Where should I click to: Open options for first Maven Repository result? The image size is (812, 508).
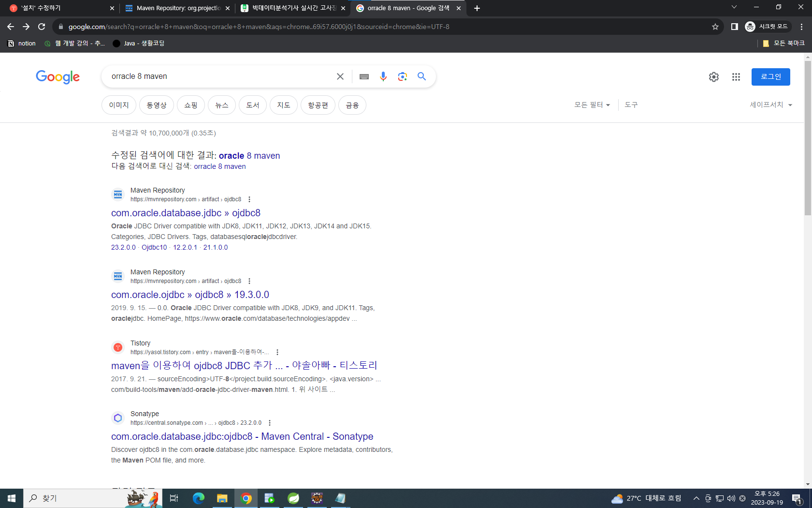pyautogui.click(x=249, y=199)
